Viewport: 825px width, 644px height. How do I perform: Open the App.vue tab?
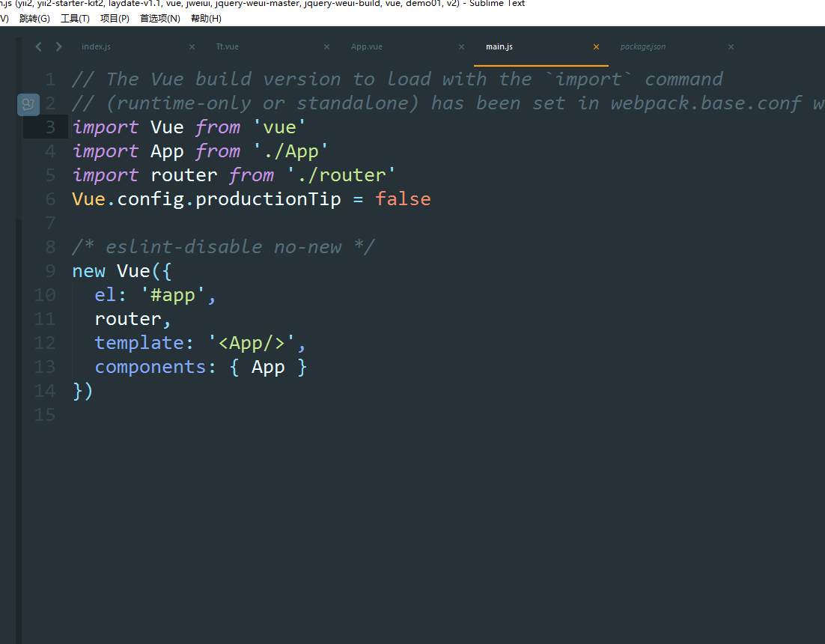point(367,46)
